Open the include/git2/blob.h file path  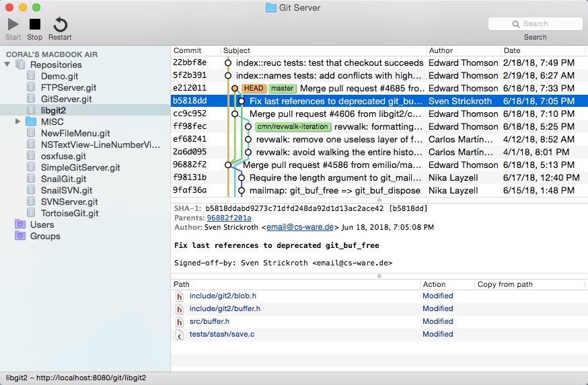223,296
